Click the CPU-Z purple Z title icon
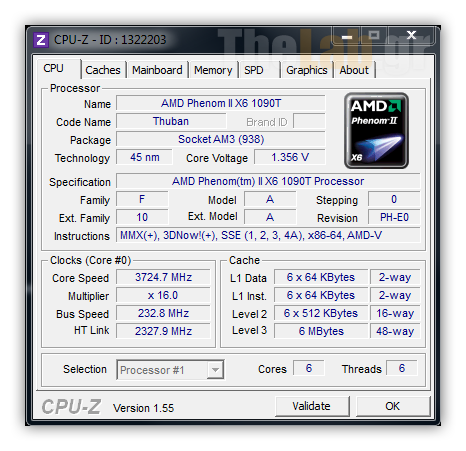This screenshot has height=451, width=466. (x=41, y=40)
